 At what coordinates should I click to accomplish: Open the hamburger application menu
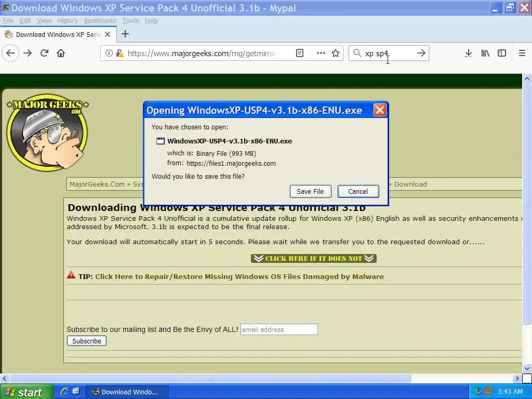coord(522,54)
